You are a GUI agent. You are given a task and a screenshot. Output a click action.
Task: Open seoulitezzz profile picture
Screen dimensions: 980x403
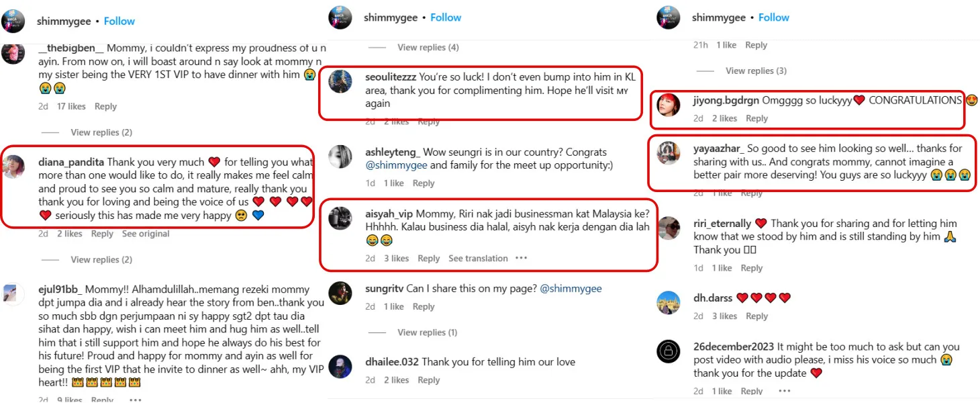coord(340,81)
